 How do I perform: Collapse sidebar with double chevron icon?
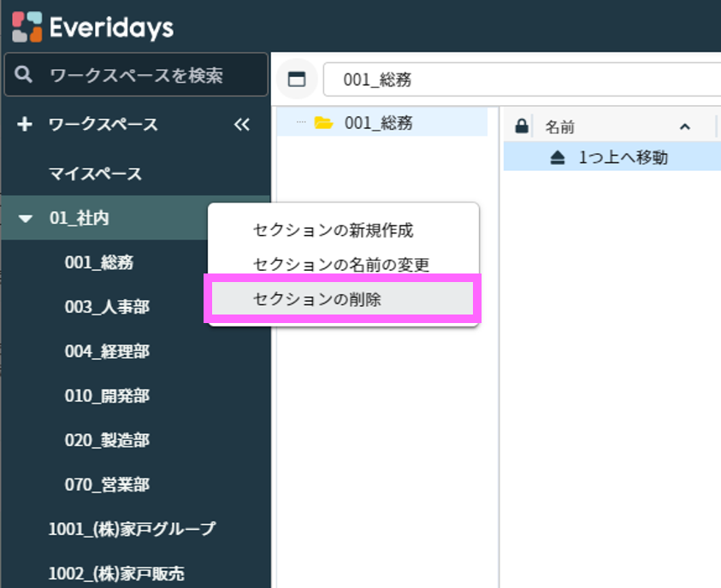click(x=242, y=125)
